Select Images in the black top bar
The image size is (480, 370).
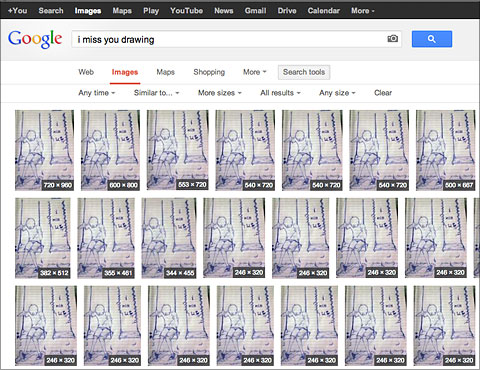click(x=88, y=11)
